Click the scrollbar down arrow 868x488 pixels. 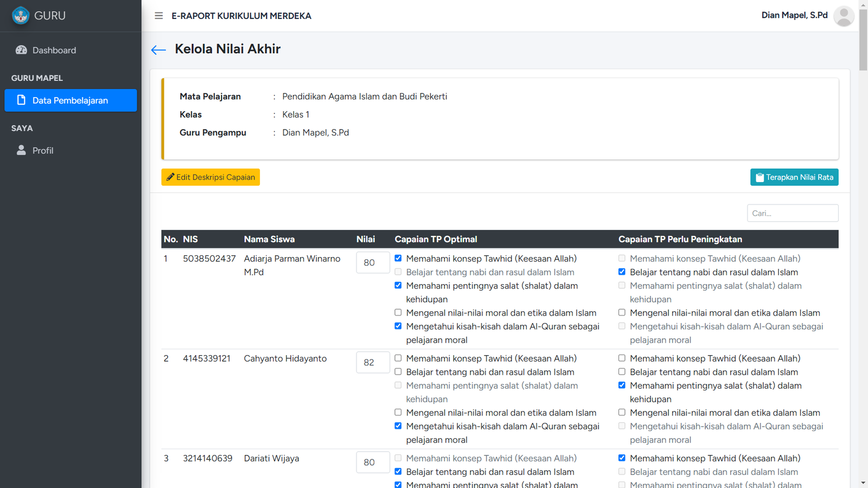tap(863, 483)
